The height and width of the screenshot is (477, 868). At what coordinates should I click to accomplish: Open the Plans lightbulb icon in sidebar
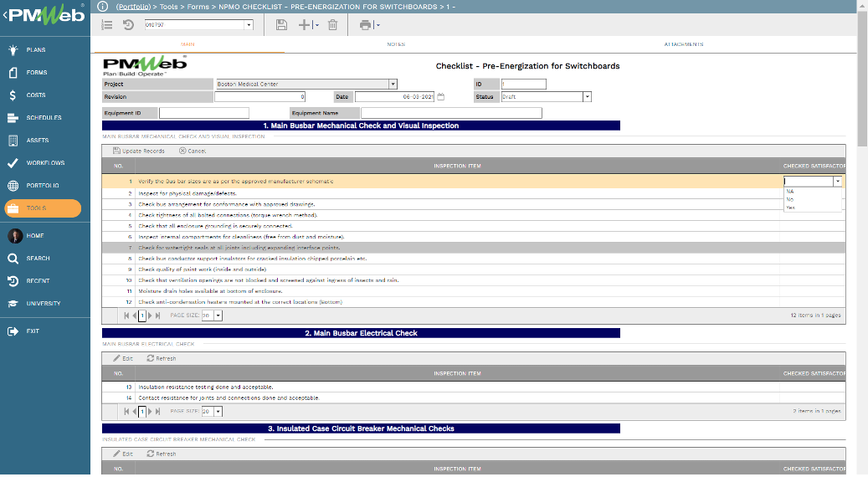pyautogui.click(x=13, y=50)
